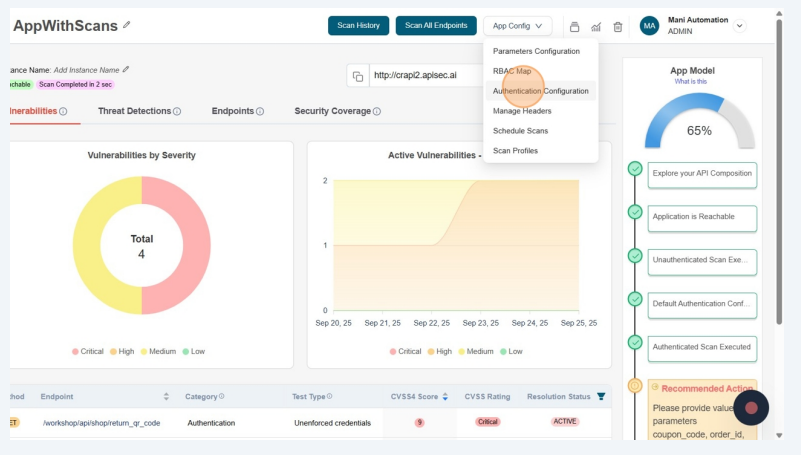
Task: Select Authentication Configuration menu item
Action: point(540,91)
